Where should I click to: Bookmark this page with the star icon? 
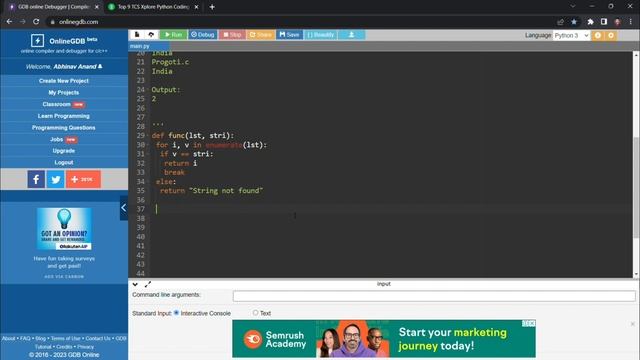tap(574, 22)
